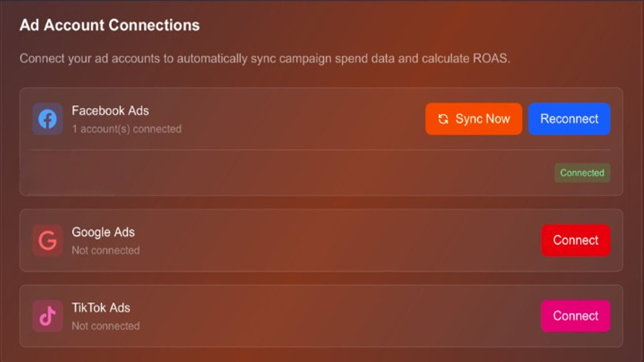Connect the Google Ads account
Screen dimensions: 644x362
coord(575,241)
